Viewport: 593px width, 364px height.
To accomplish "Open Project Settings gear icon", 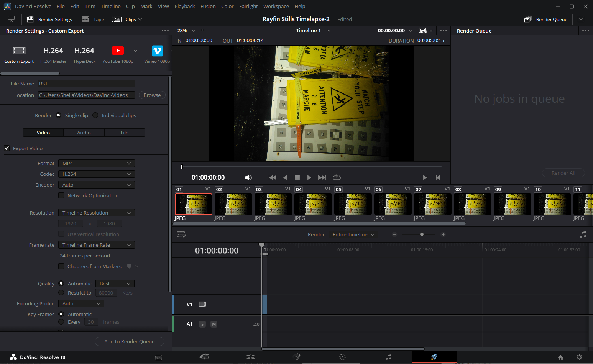I will [579, 357].
